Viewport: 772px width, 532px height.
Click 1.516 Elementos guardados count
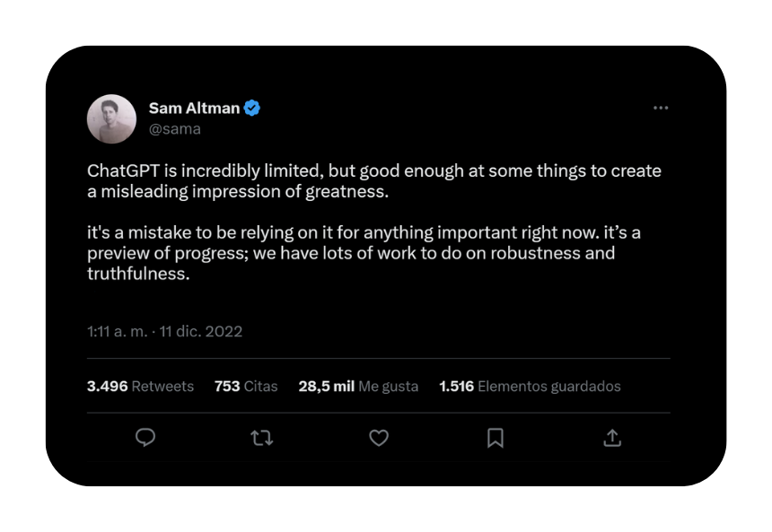[530, 387]
